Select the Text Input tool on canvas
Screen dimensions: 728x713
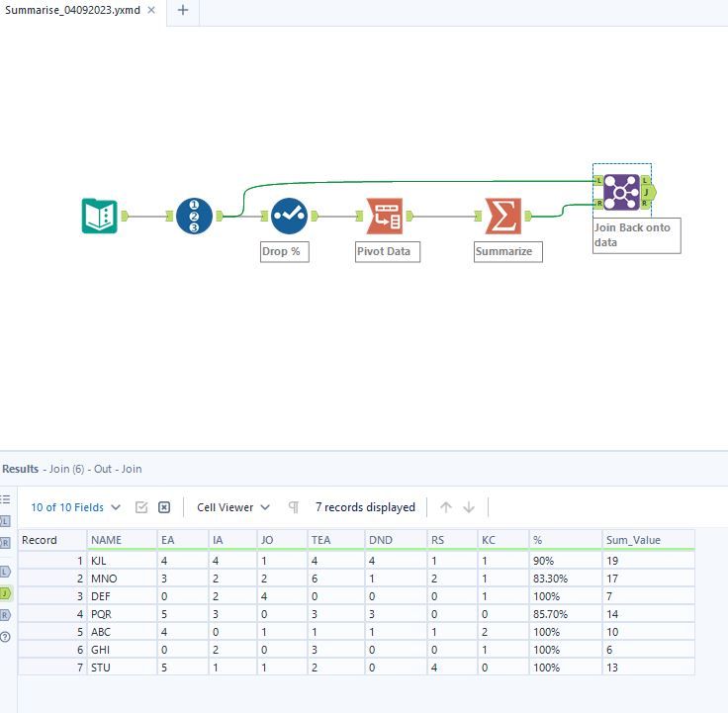point(99,216)
